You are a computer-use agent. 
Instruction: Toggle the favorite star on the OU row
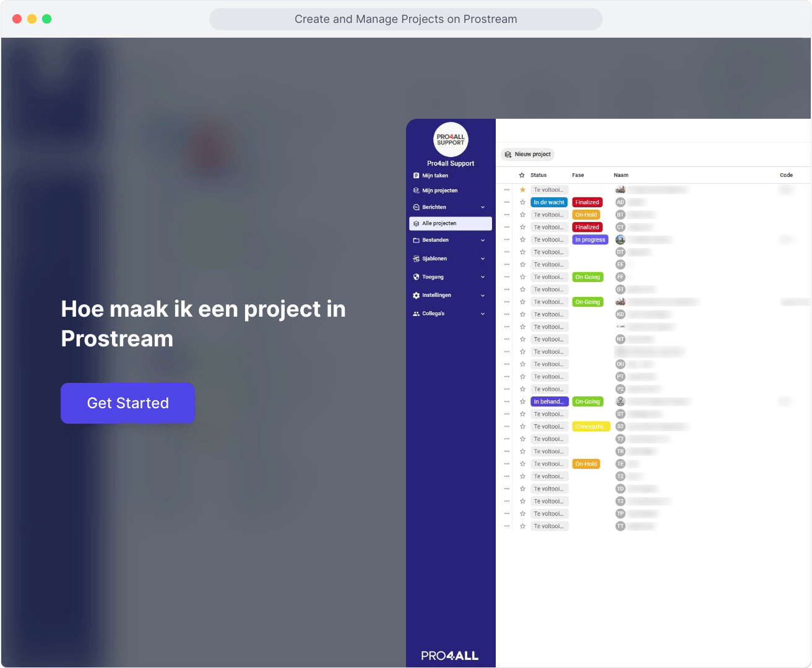tap(522, 364)
